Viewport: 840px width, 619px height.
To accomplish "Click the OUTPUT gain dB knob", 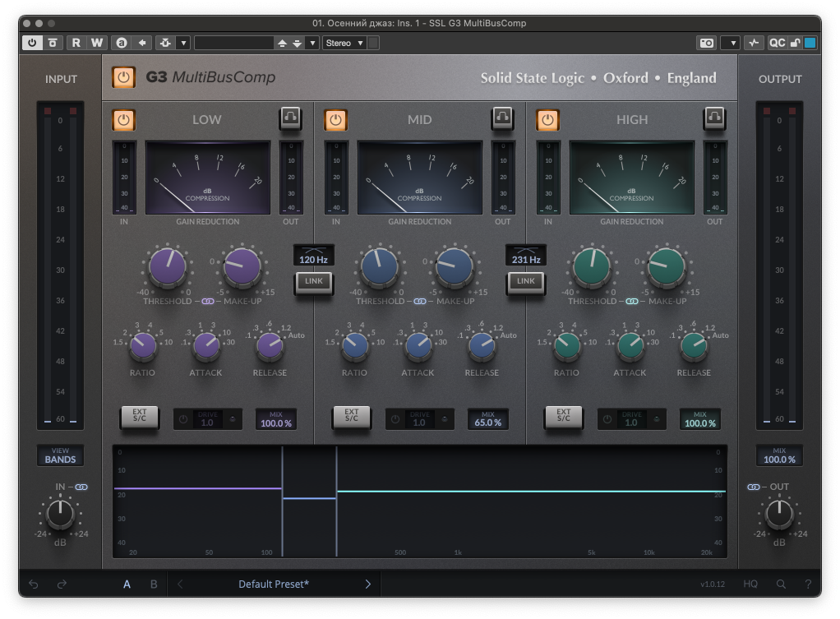I will pos(779,514).
